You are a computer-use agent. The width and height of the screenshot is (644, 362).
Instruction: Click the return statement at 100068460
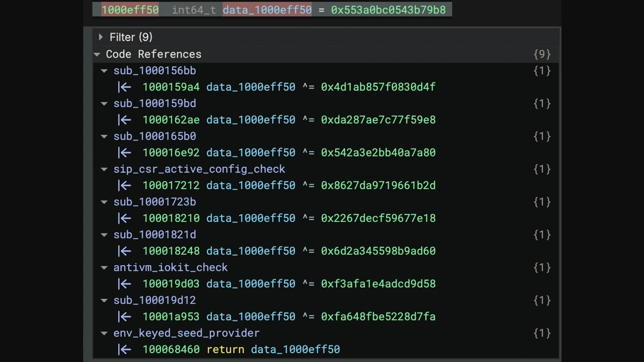(274, 349)
